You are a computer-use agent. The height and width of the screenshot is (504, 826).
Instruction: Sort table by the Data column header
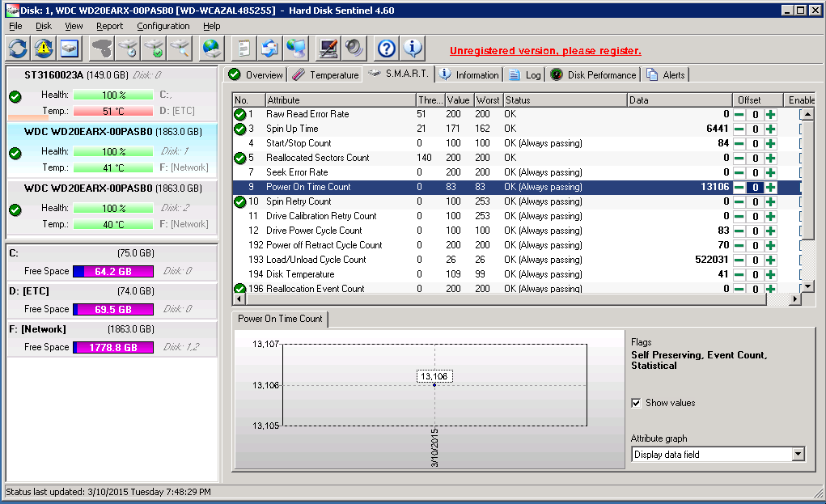pyautogui.click(x=680, y=100)
